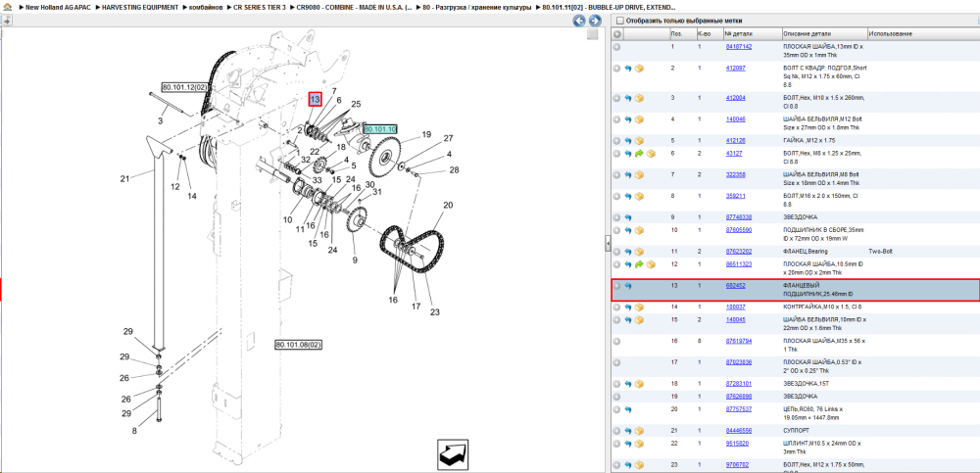The height and width of the screenshot is (473, 980).
Task: Open diagram reference label 80.101.10
Action: [380, 128]
